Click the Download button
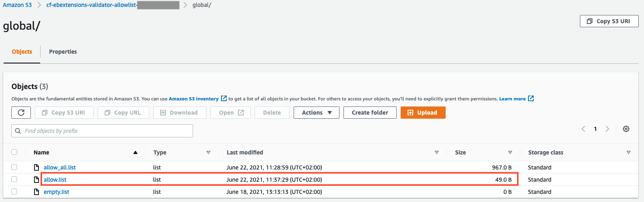The width and height of the screenshot is (644, 202). point(180,113)
